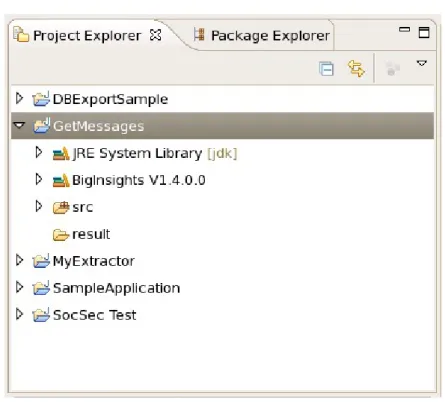Screen dimensions: 445x402
Task: Click the Project Explorer tab icon
Action: (x=21, y=35)
